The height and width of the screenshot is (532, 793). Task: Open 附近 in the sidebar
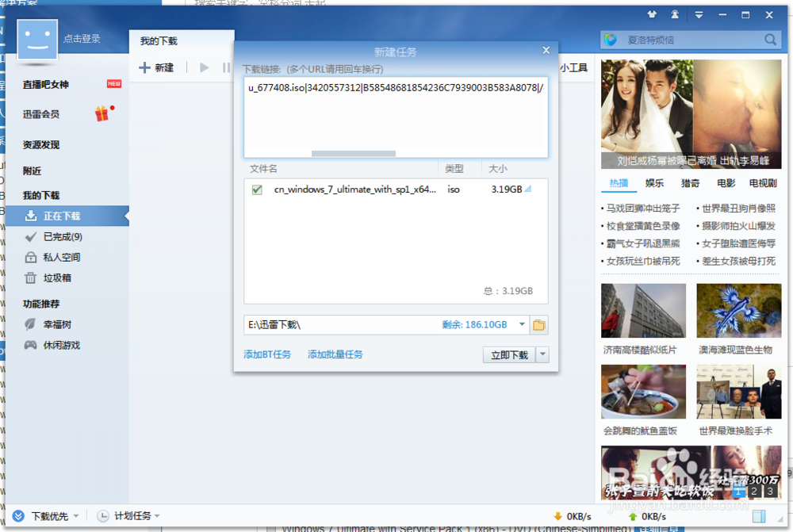pyautogui.click(x=32, y=171)
